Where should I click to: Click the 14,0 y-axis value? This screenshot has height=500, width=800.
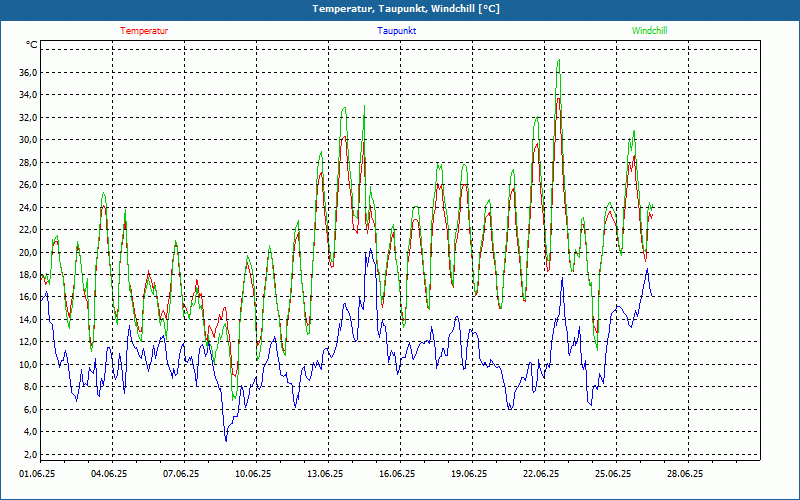pos(28,319)
